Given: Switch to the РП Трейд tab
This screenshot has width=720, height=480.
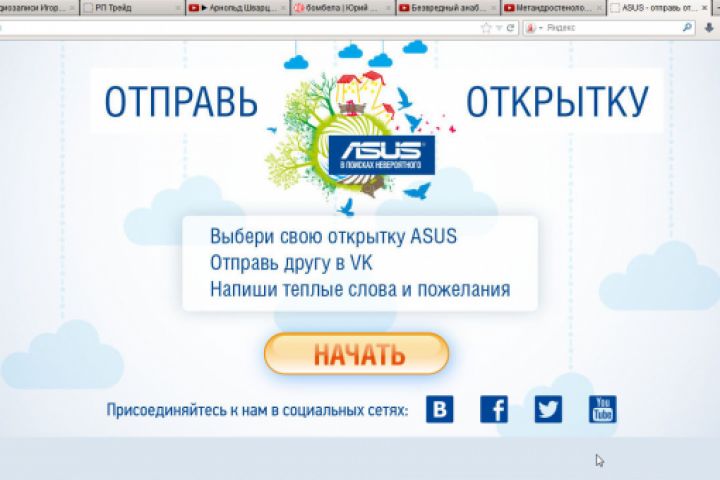Looking at the screenshot, I should pyautogui.click(x=132, y=8).
